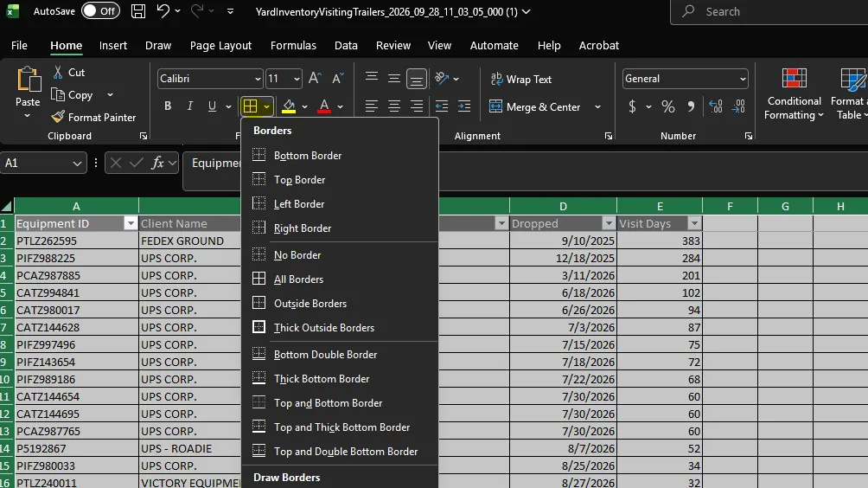Apply red font color
Screen dimensions: 868x488
(x=324, y=106)
